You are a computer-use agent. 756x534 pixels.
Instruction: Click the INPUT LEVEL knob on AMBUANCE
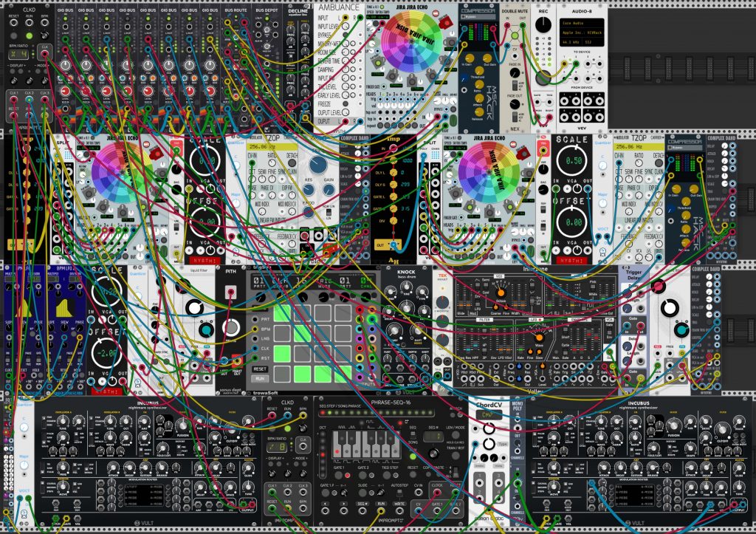click(x=346, y=26)
